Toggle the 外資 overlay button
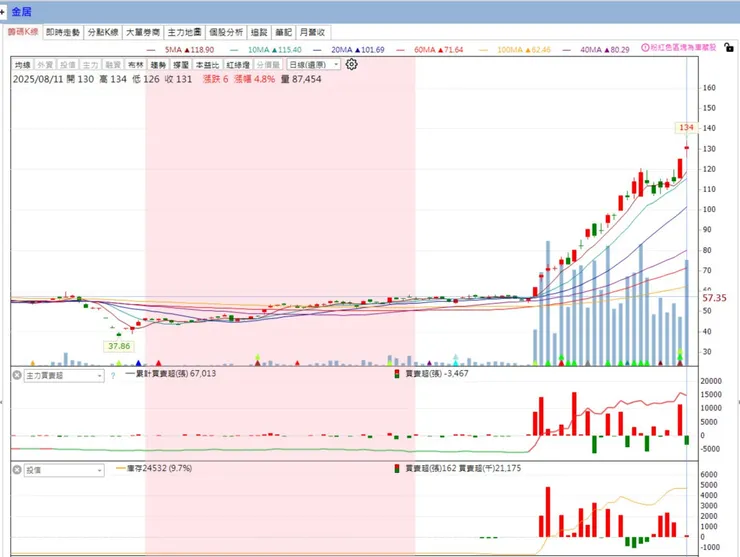Viewport: 740px width, 557px height. pyautogui.click(x=45, y=65)
